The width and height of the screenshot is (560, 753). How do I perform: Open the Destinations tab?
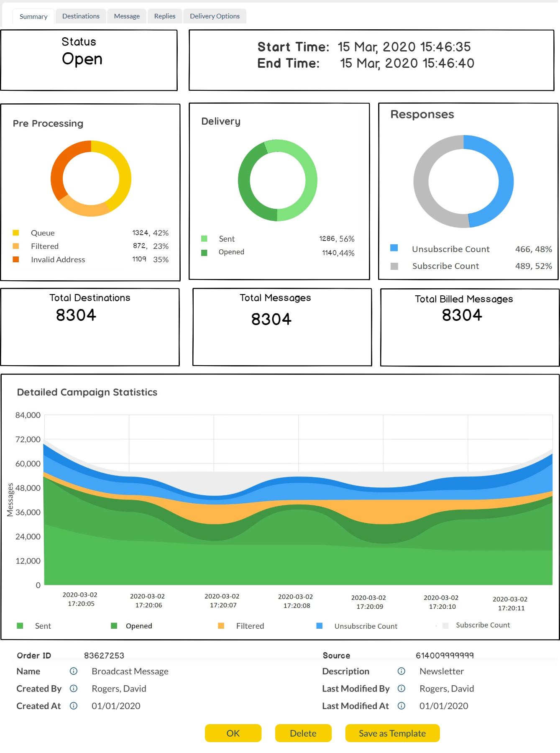(81, 16)
